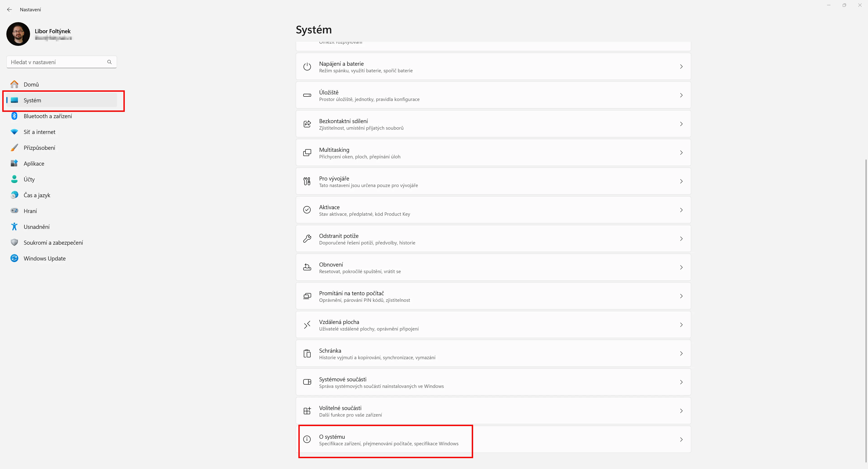Click the Multitasking windows icon
868x469 pixels.
point(307,152)
